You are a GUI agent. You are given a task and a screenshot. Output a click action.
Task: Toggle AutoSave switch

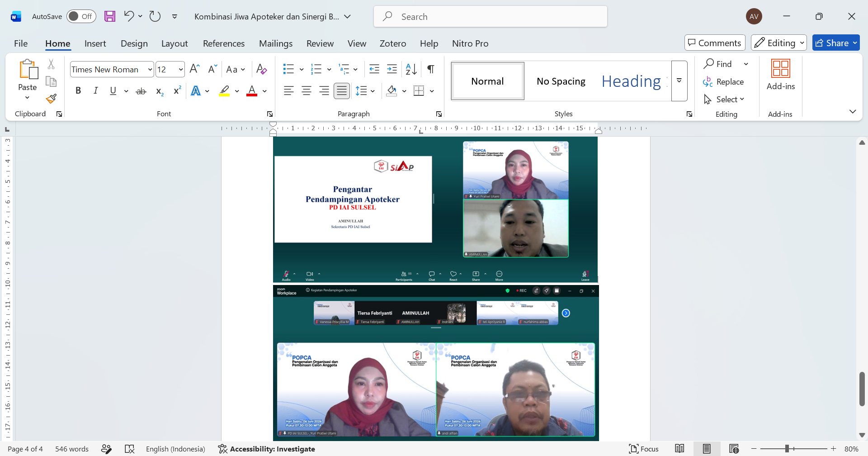coord(81,16)
